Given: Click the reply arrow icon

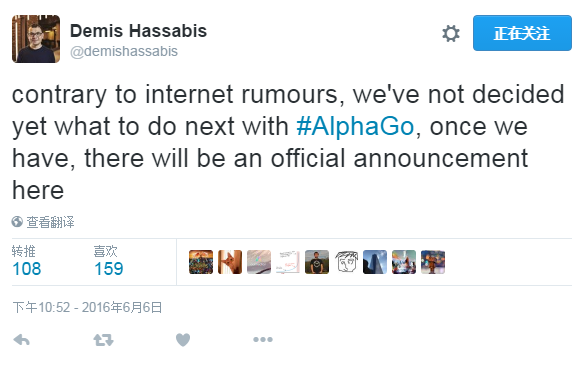Looking at the screenshot, I should pos(21,340).
